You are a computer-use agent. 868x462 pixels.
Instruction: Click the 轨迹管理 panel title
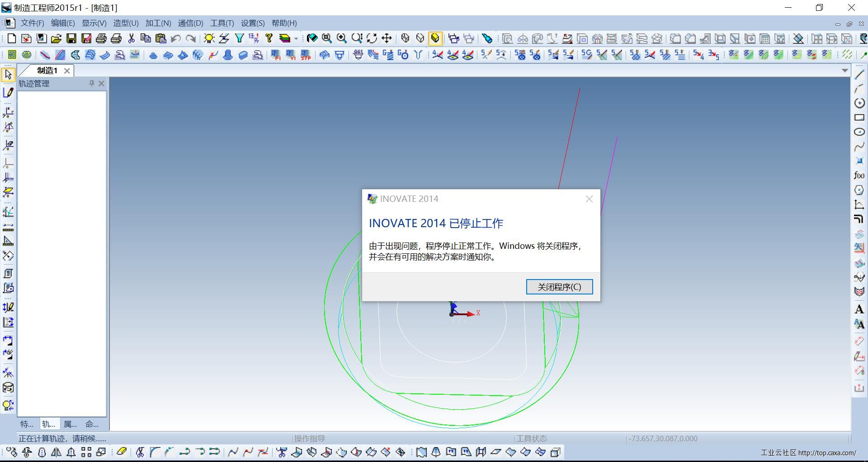(x=34, y=84)
